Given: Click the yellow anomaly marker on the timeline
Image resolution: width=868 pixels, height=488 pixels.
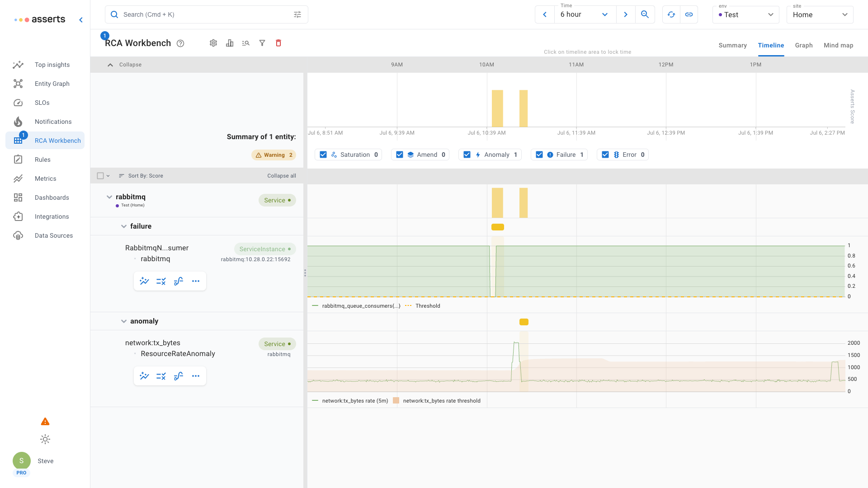Looking at the screenshot, I should [x=524, y=322].
